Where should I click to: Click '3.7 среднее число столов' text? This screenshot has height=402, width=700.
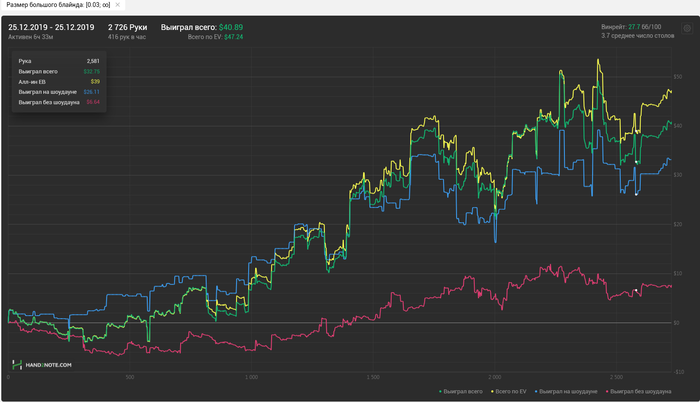point(638,36)
